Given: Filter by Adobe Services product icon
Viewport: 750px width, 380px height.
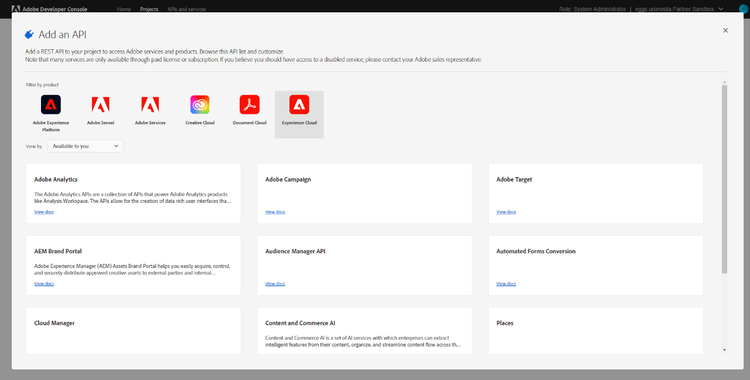Looking at the screenshot, I should click(150, 105).
